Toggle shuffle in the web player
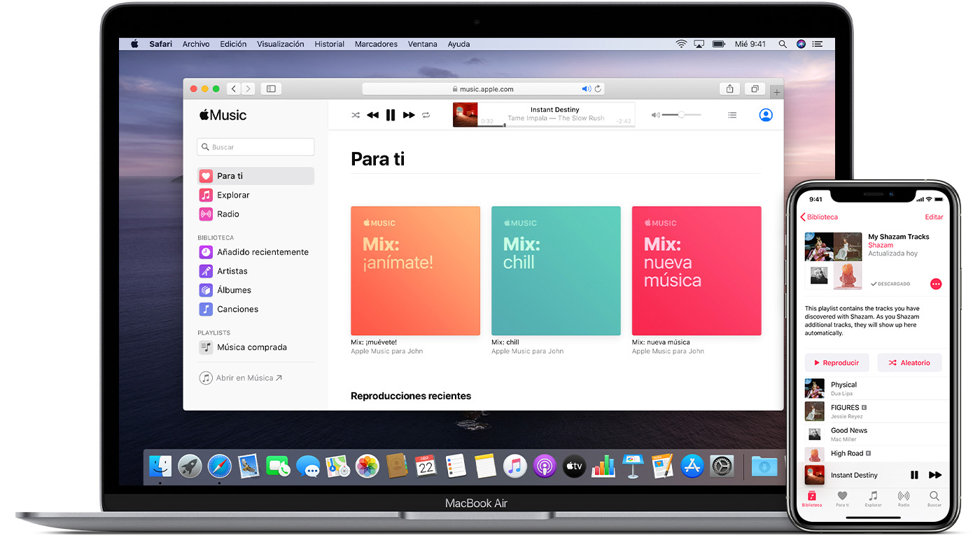Screen dimensions: 980x538 (x=356, y=115)
